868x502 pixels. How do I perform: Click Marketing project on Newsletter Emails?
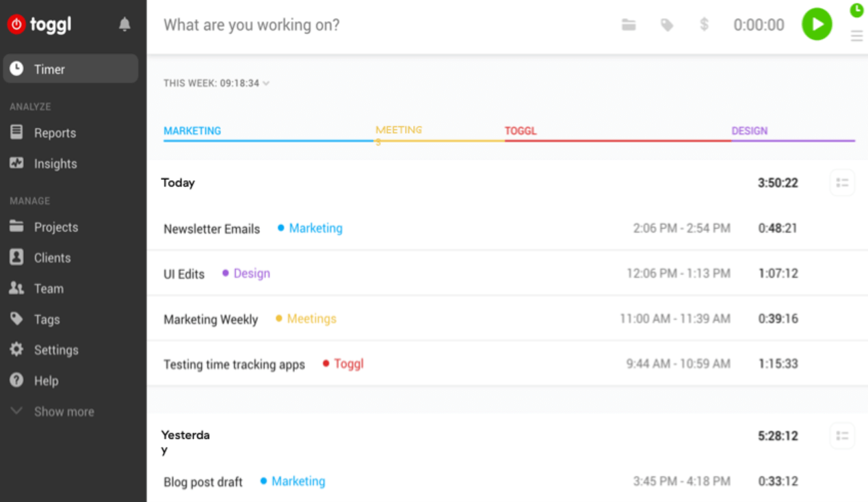(310, 228)
